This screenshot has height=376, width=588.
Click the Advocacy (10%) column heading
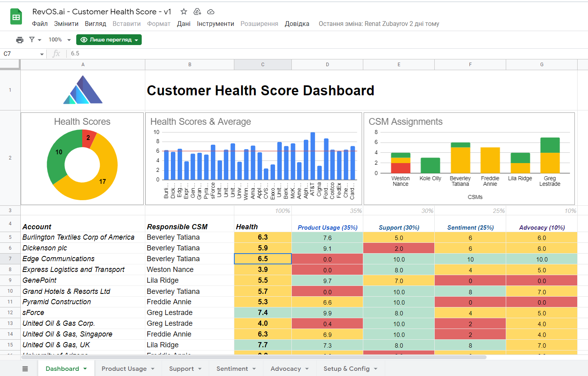542,227
